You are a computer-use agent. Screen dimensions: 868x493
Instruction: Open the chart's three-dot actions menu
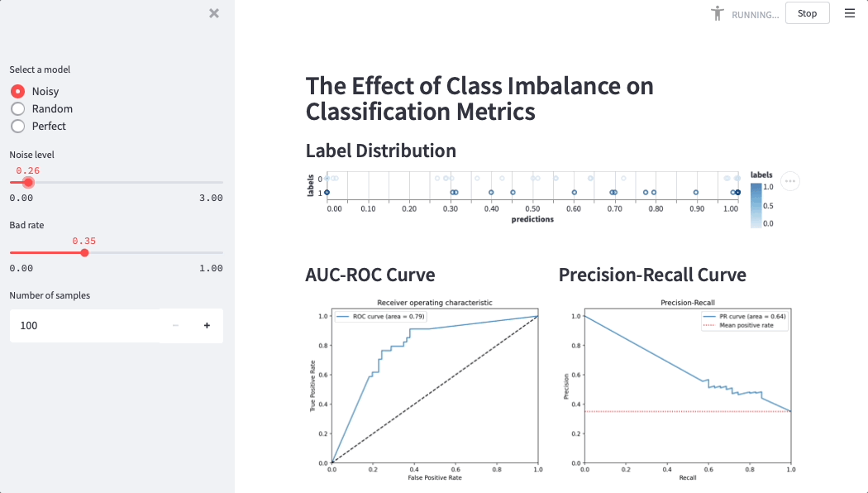789,181
